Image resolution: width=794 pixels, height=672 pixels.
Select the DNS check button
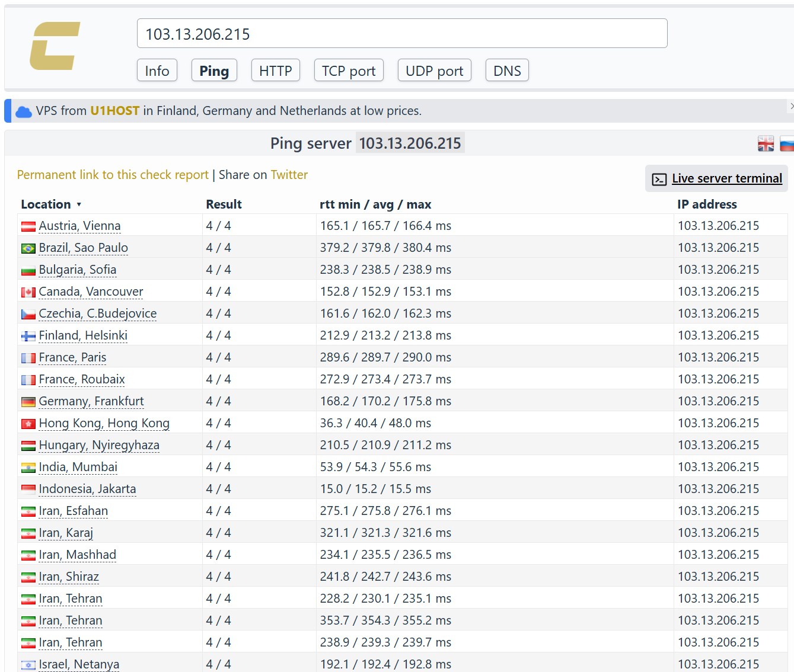click(507, 71)
